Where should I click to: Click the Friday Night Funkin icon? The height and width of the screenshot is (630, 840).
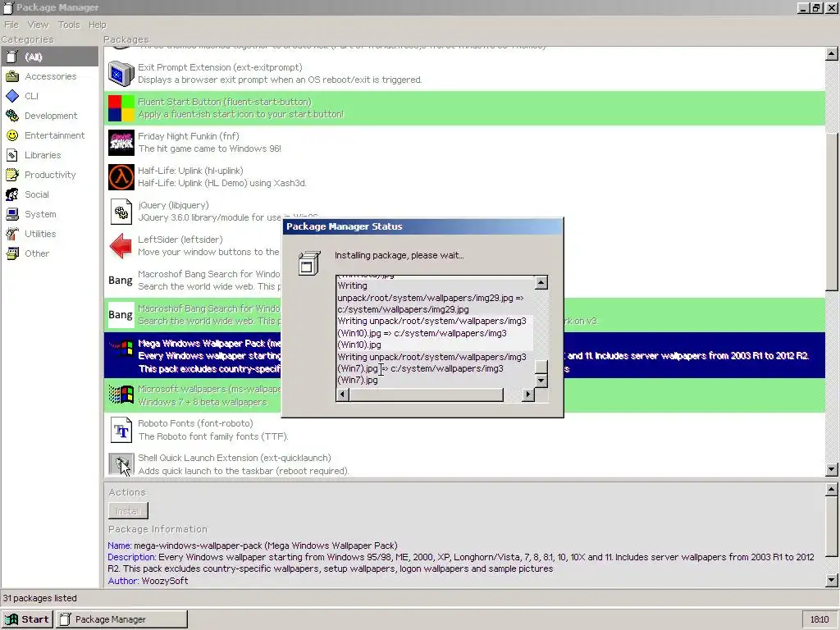[x=121, y=143]
